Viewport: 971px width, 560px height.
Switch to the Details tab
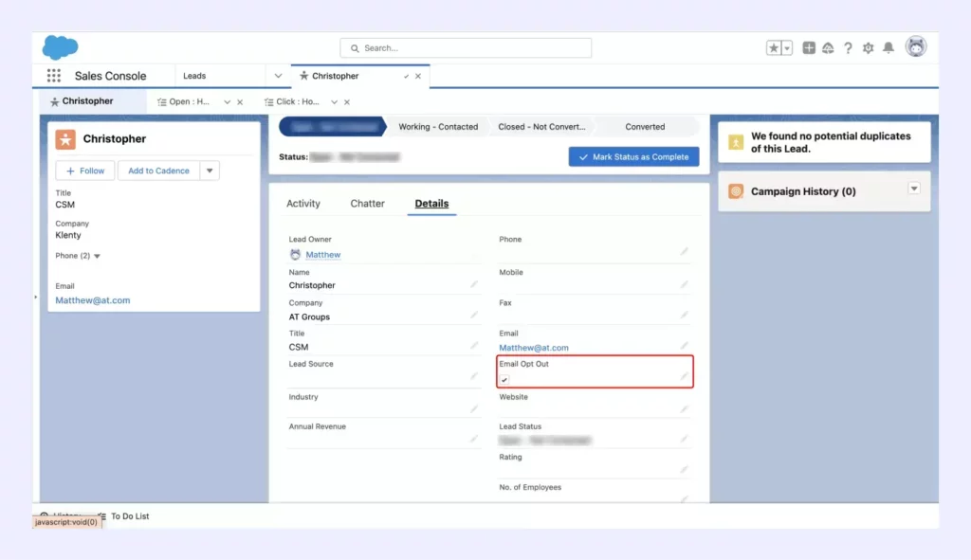[431, 204]
